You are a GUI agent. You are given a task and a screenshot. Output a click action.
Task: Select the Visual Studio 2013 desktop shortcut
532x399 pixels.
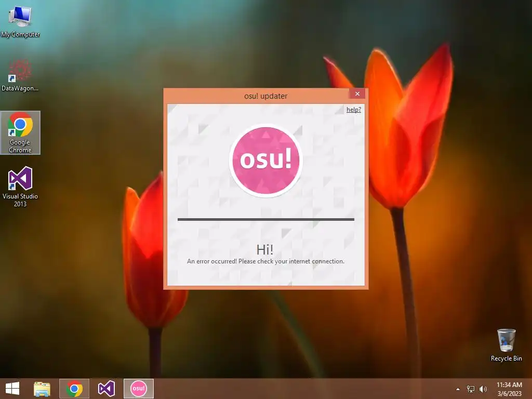coord(20,187)
